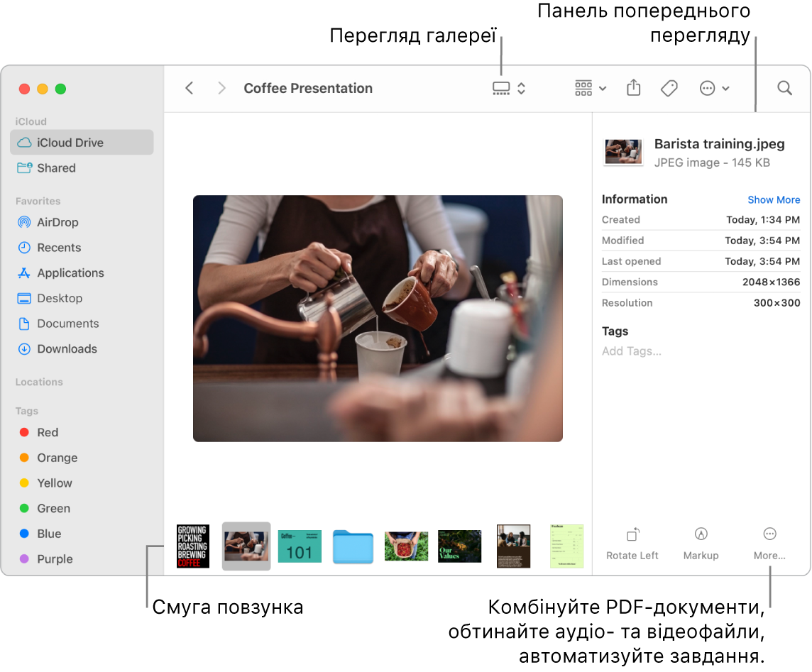Open Downloads from the sidebar

pyautogui.click(x=66, y=348)
